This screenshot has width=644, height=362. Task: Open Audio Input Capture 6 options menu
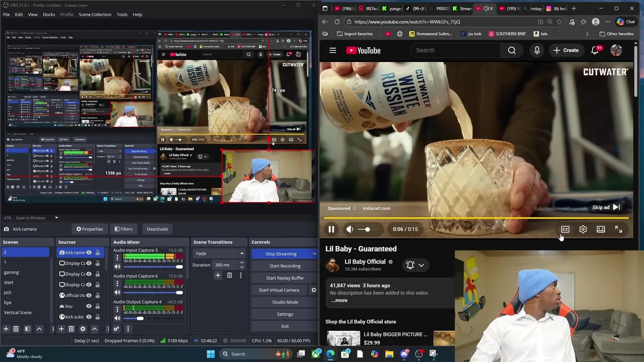(x=117, y=284)
